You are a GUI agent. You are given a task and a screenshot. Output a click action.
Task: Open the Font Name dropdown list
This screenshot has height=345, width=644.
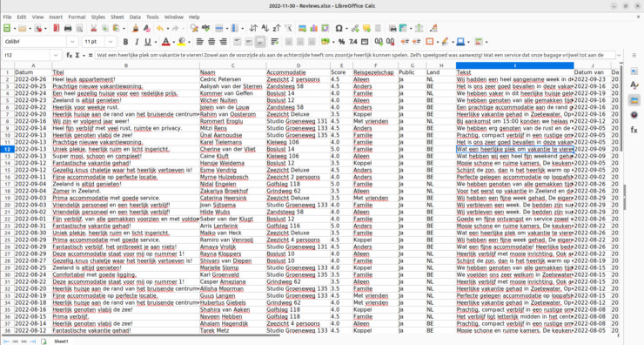(72, 42)
